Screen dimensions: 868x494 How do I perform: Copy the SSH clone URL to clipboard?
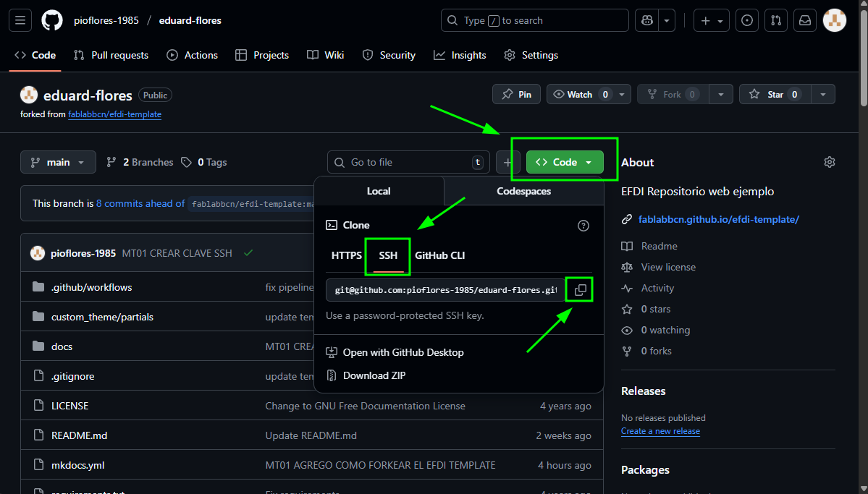pyautogui.click(x=580, y=290)
